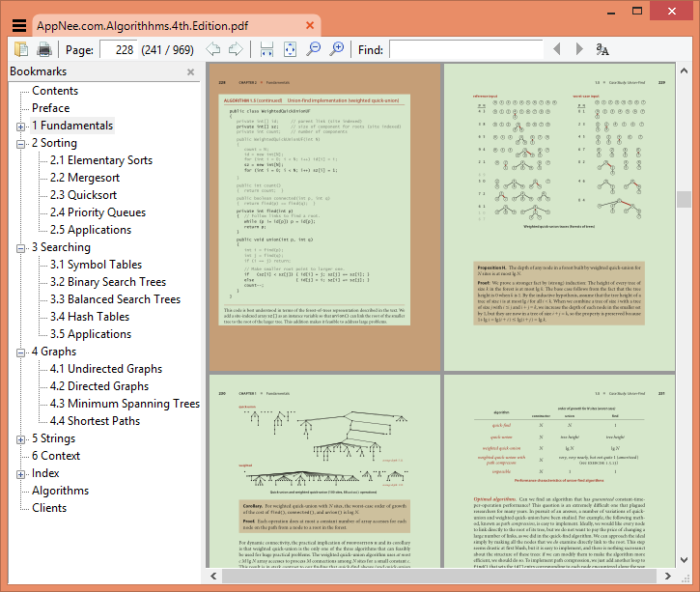Jump to 2.4 Priority Queues
The width and height of the screenshot is (700, 592).
pyautogui.click(x=98, y=212)
